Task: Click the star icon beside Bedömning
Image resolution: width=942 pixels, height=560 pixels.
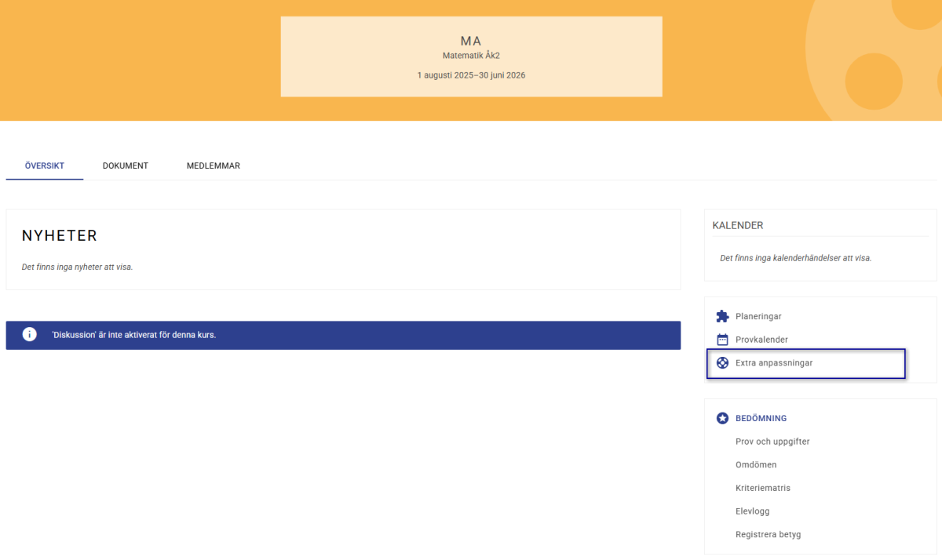Action: (x=722, y=418)
